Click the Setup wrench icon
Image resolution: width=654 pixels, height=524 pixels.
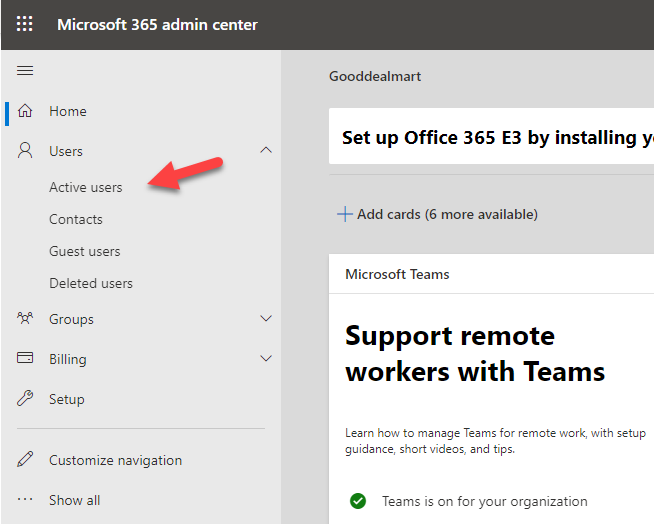pyautogui.click(x=25, y=398)
